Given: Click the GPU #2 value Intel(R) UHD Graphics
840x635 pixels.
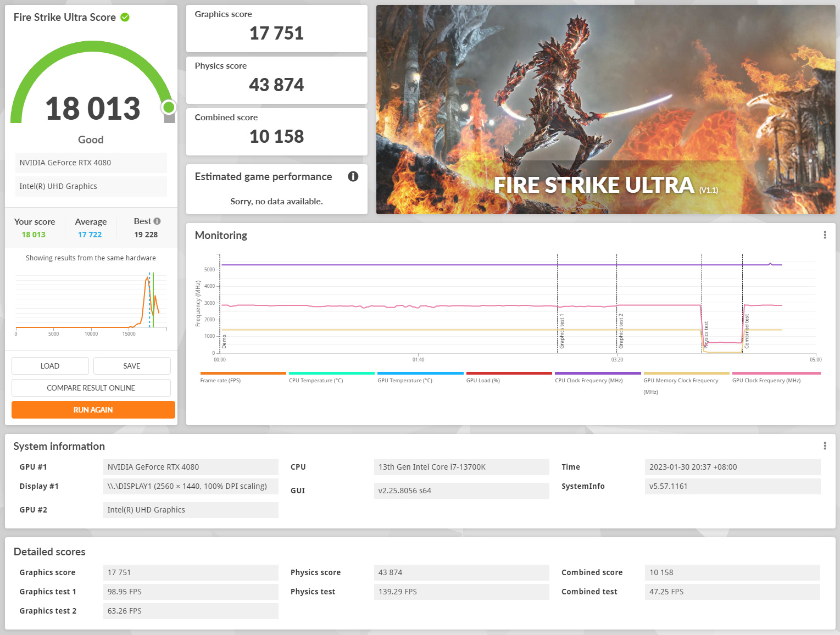Looking at the screenshot, I should (x=191, y=510).
